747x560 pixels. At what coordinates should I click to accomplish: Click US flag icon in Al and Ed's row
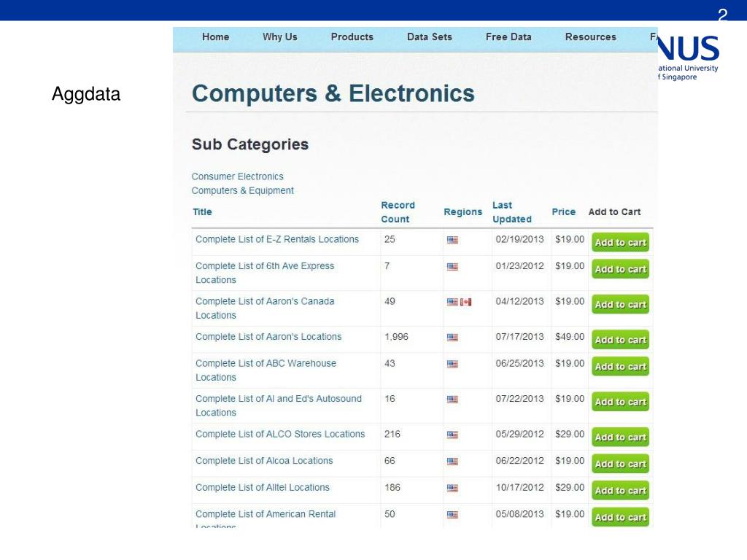coord(452,400)
